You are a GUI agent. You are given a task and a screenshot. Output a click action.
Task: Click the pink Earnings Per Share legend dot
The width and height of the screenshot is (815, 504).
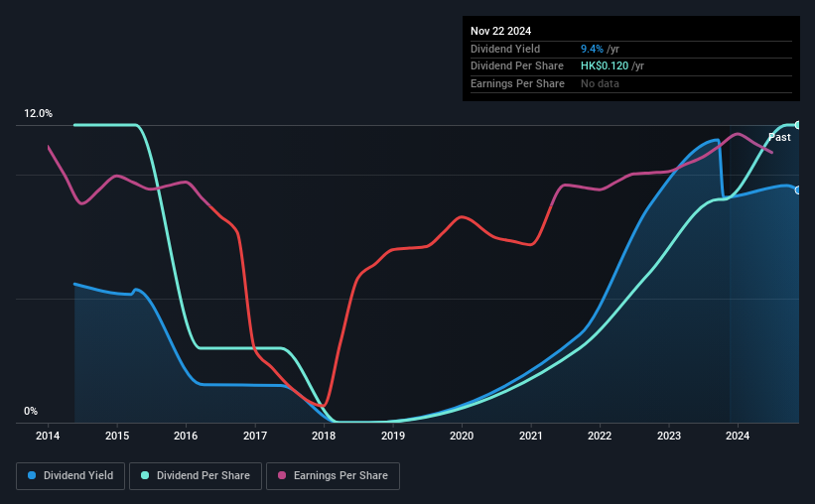tap(282, 475)
